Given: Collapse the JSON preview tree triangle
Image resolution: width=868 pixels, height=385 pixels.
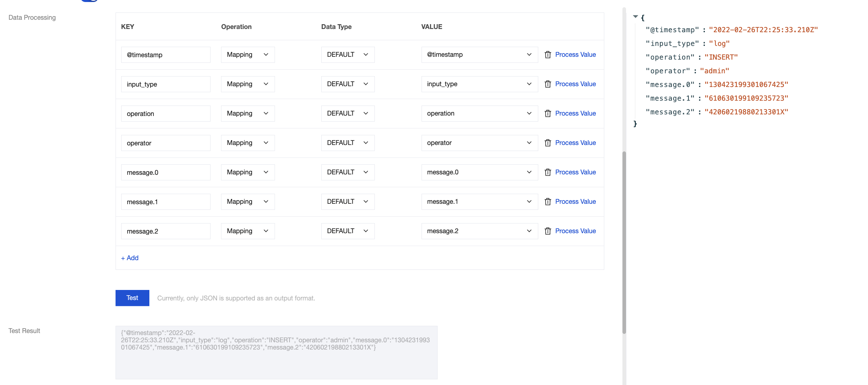Looking at the screenshot, I should (635, 17).
